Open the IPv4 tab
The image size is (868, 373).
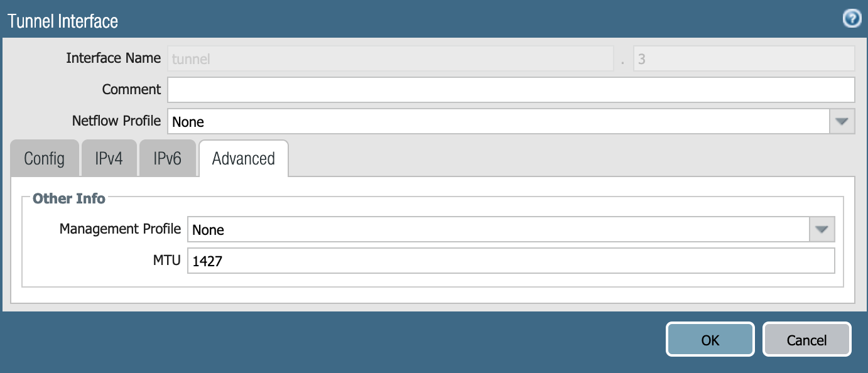point(109,158)
